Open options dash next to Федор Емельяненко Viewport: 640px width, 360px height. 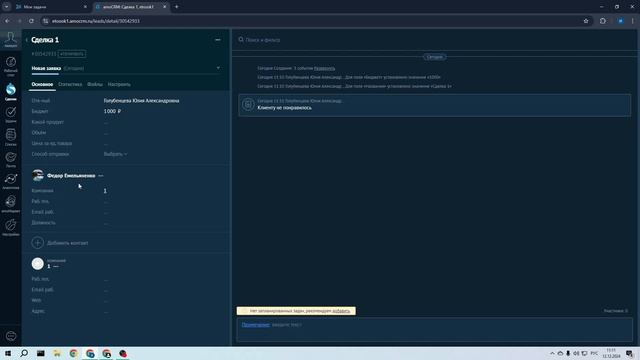click(101, 176)
